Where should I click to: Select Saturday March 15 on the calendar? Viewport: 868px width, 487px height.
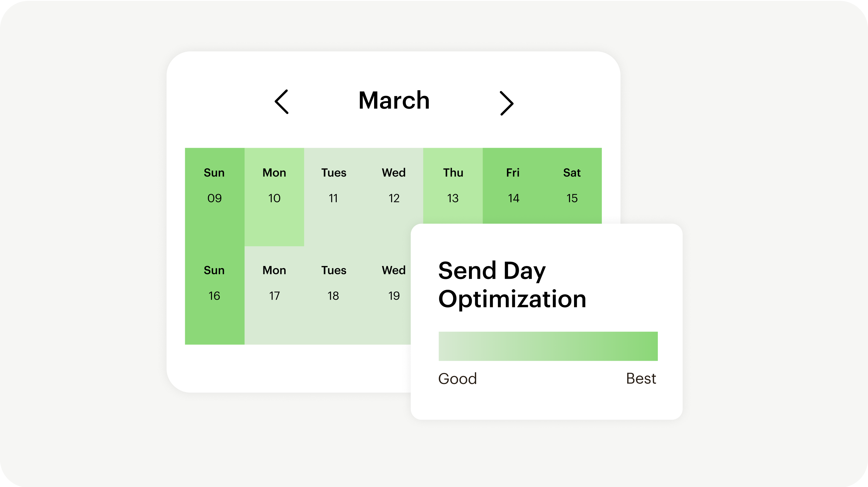click(572, 198)
